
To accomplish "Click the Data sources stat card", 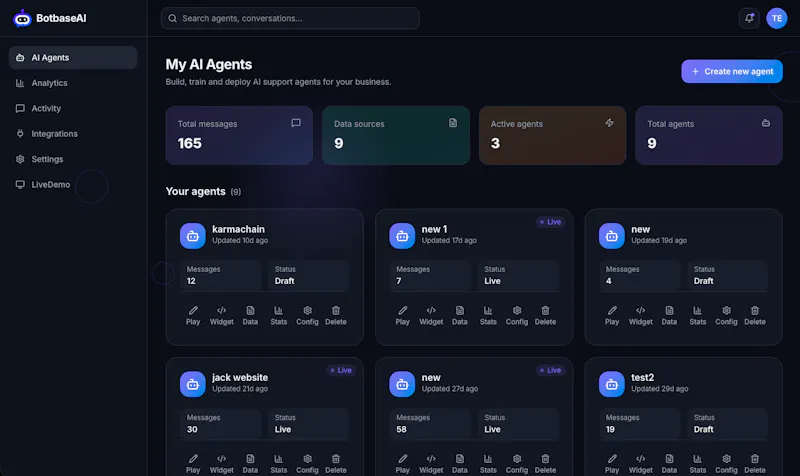I will pyautogui.click(x=396, y=135).
